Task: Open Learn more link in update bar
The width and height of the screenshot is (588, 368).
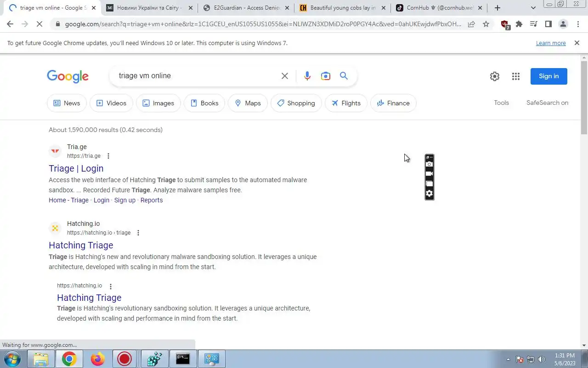Action: [x=551, y=43]
